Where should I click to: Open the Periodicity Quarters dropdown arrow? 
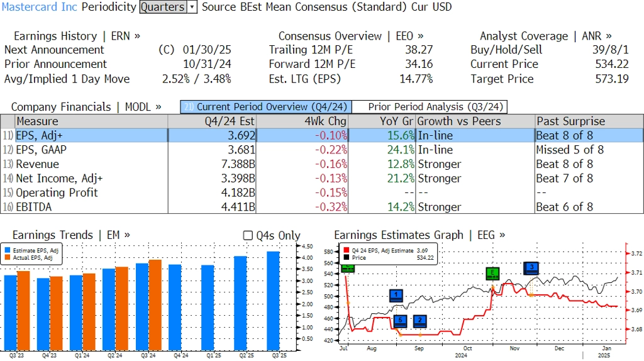(x=192, y=7)
